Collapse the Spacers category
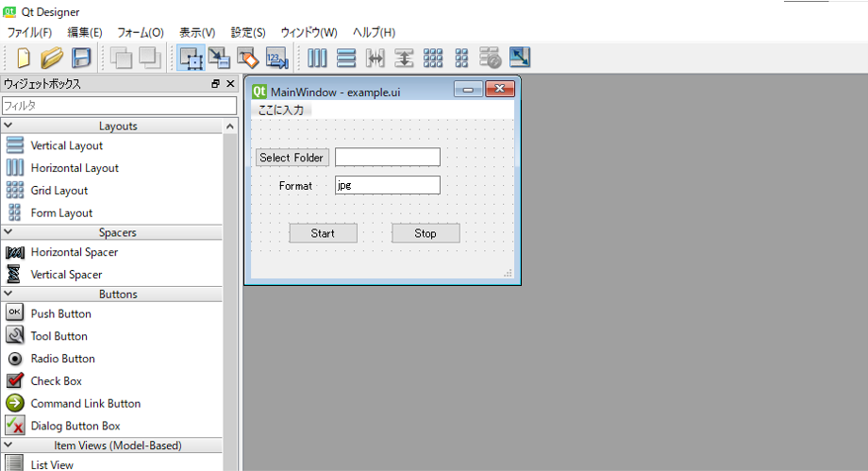Viewport: 868px width, 471px height. [8, 231]
